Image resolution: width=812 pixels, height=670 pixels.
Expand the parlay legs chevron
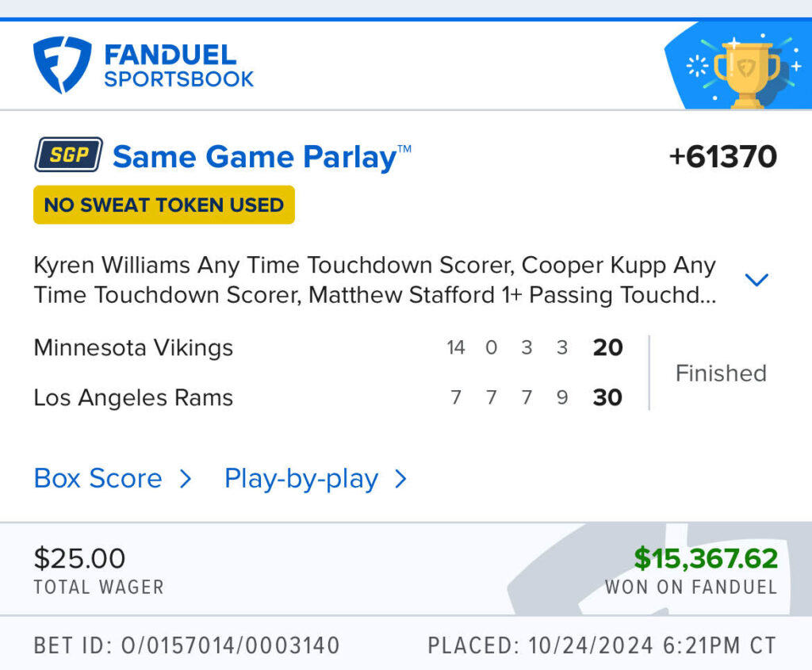click(x=757, y=280)
